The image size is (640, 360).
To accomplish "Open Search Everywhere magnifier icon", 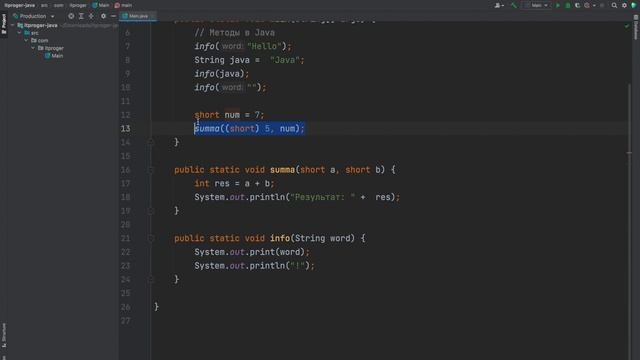I will 614,5.
